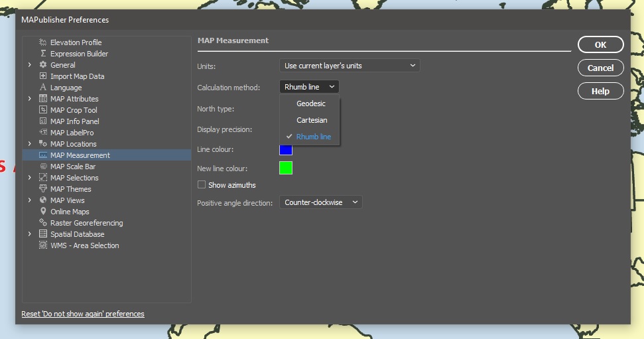Expand the MAP Selections tree node
Screen dimensions: 644x339
point(30,178)
